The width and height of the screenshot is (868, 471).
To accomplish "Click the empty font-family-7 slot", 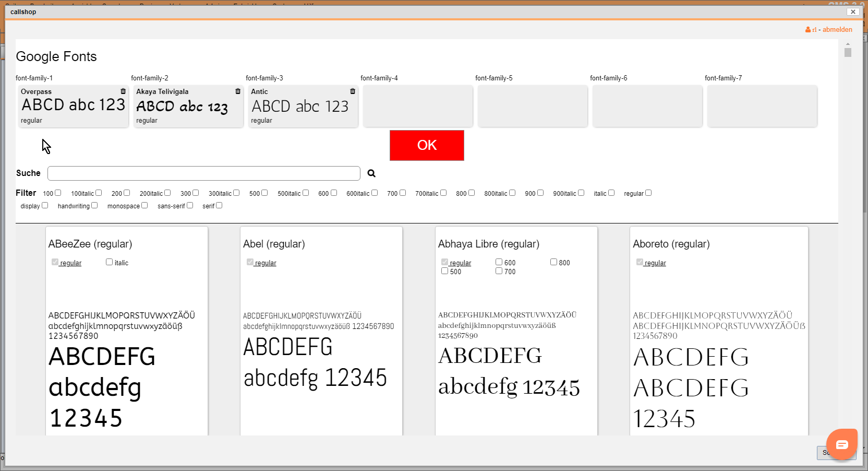I will (762, 106).
